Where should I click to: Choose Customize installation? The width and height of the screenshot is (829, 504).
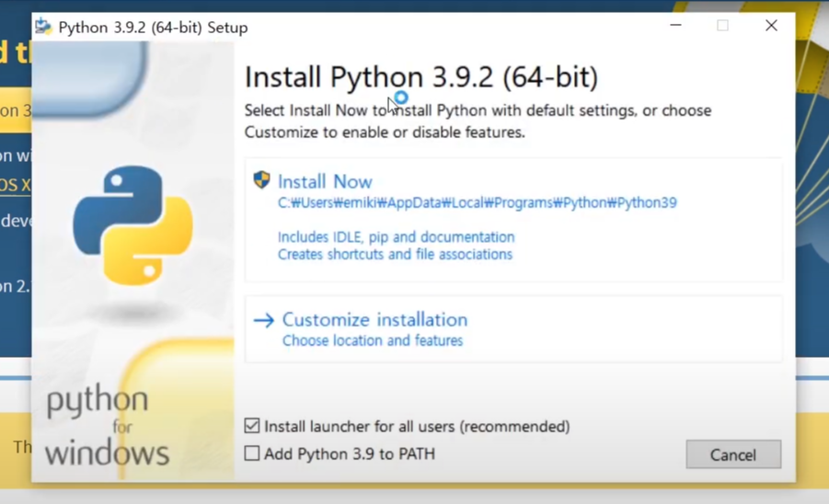tap(512, 328)
